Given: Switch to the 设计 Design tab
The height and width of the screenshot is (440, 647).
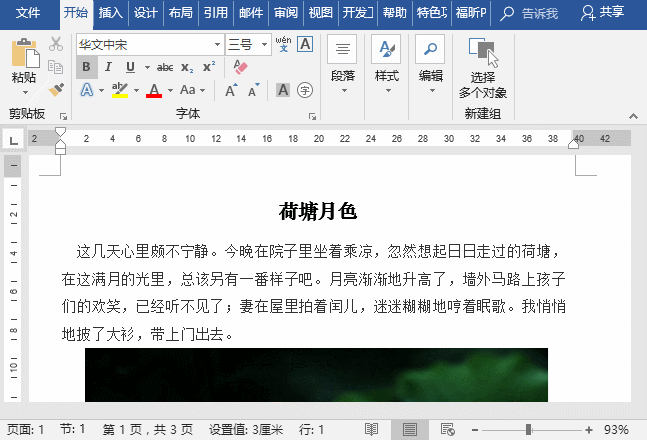Looking at the screenshot, I should click(x=146, y=13).
